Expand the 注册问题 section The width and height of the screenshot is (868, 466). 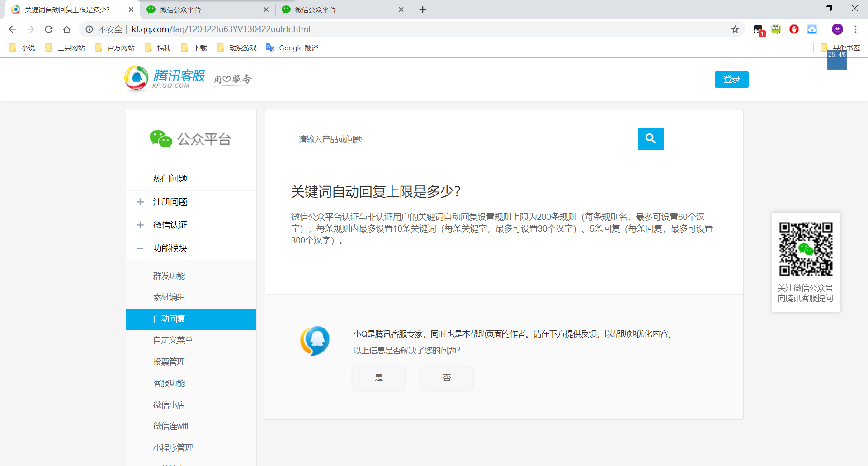click(x=140, y=202)
